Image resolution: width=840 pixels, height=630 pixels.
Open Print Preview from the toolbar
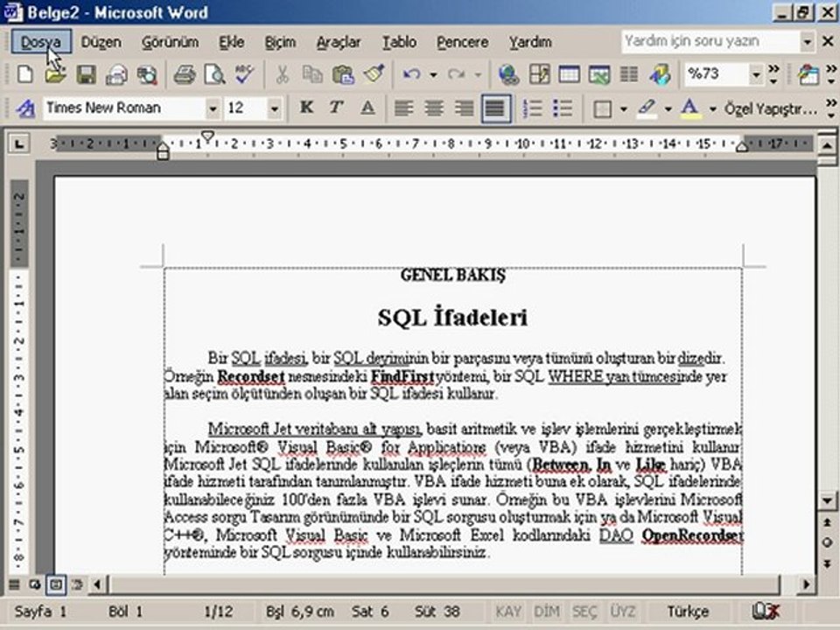214,74
